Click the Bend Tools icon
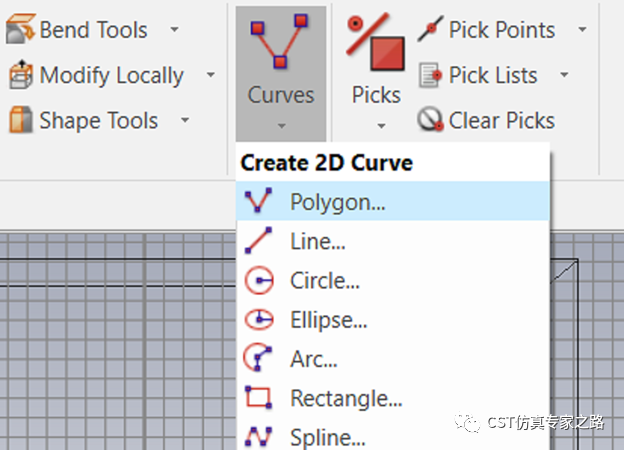This screenshot has height=450, width=624. point(21,29)
